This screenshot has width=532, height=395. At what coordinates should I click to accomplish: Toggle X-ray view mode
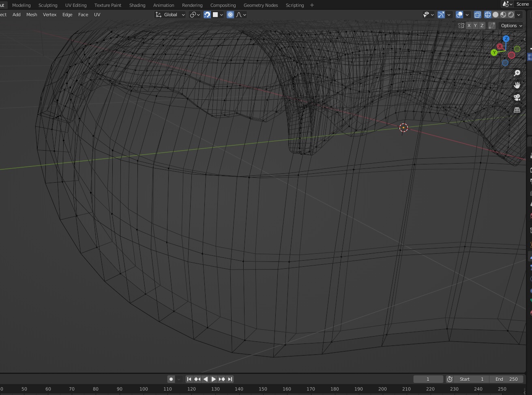[477, 15]
